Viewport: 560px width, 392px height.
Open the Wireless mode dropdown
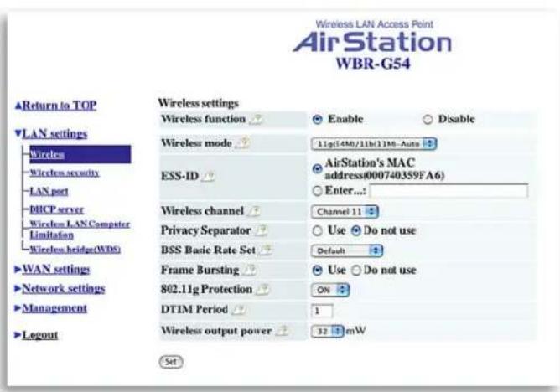[374, 144]
